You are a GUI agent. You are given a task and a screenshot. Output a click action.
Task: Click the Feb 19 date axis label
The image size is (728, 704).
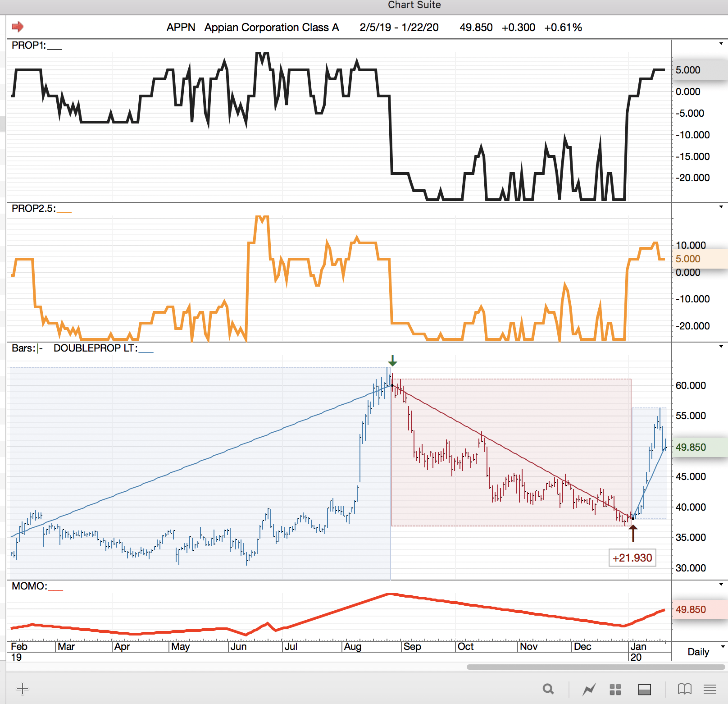pyautogui.click(x=19, y=652)
